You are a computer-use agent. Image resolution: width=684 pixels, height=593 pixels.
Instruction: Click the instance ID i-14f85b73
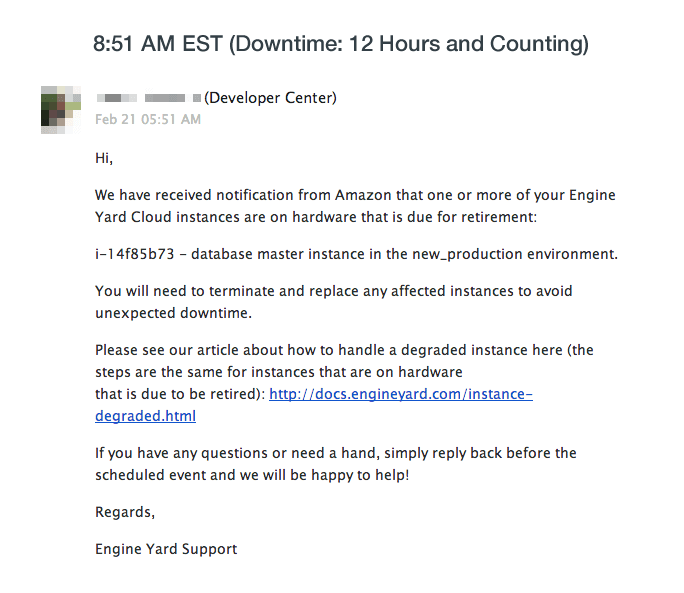point(135,254)
